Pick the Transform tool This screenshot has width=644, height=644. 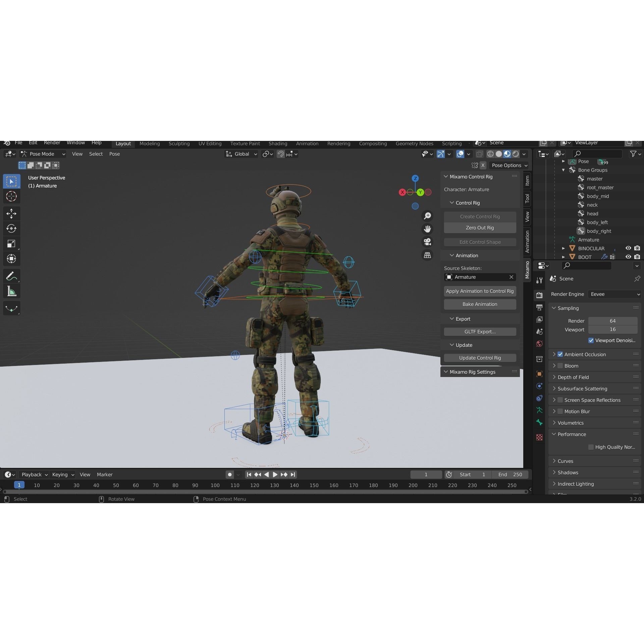(x=11, y=259)
